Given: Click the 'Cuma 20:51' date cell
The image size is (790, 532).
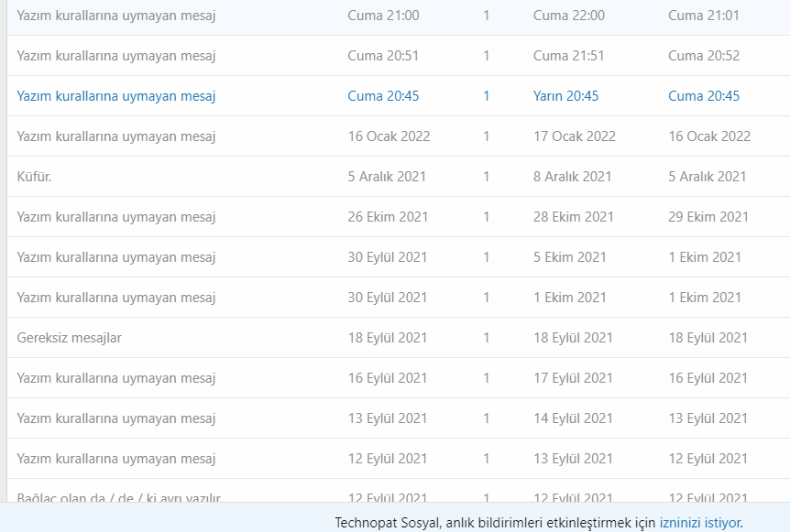Looking at the screenshot, I should click(x=383, y=56).
